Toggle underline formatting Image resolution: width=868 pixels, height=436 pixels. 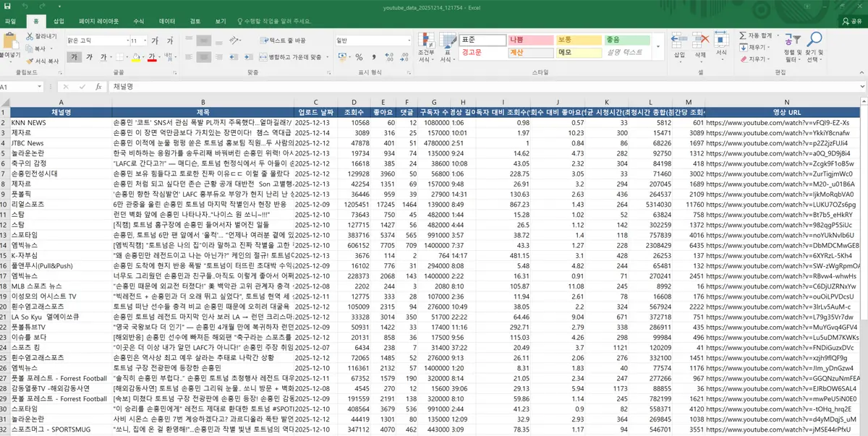coord(103,56)
